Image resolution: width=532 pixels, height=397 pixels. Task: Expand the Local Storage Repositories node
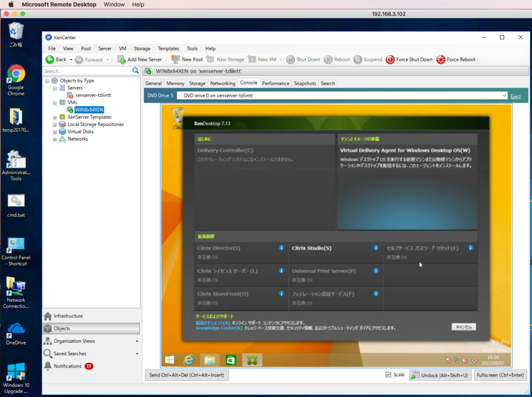point(55,125)
